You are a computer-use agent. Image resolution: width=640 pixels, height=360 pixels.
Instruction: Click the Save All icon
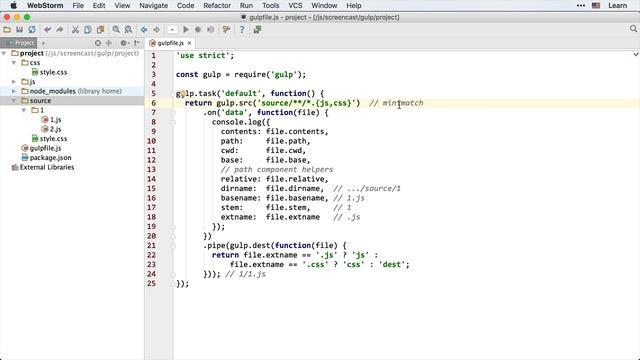[x=19, y=29]
